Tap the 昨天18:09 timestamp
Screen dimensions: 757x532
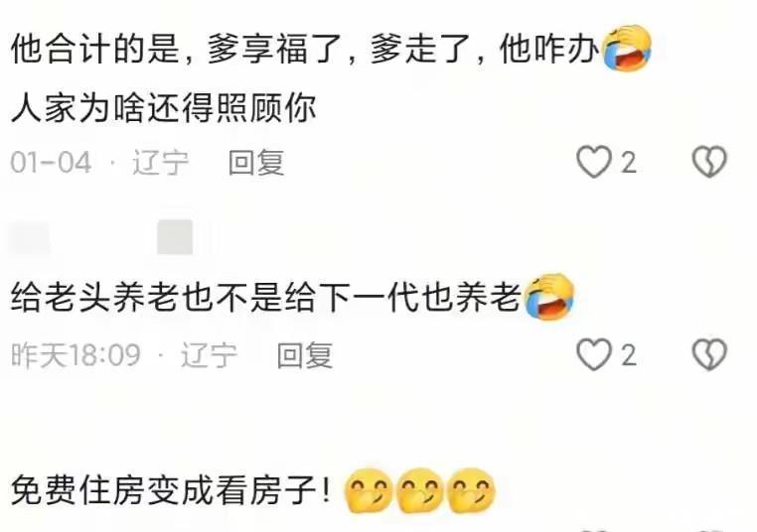point(76,355)
